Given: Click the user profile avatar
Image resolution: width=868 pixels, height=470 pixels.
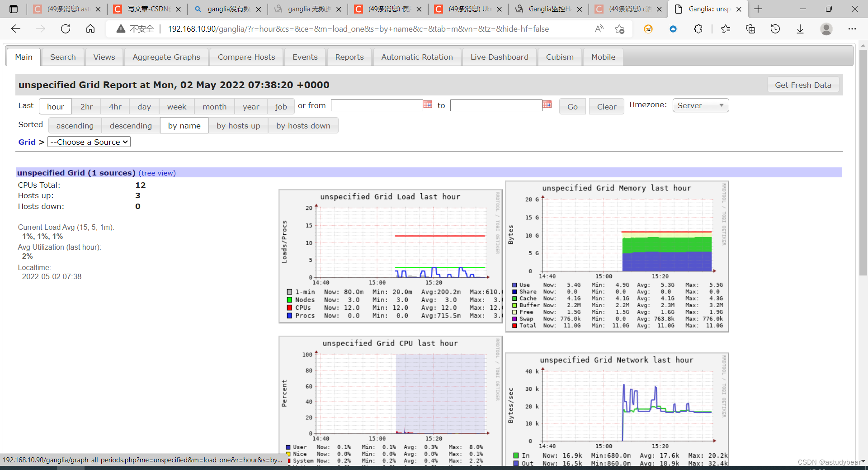Looking at the screenshot, I should pos(826,29).
